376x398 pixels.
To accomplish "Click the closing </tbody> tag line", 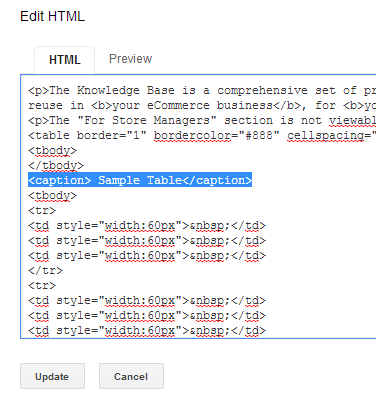I will point(56,165).
